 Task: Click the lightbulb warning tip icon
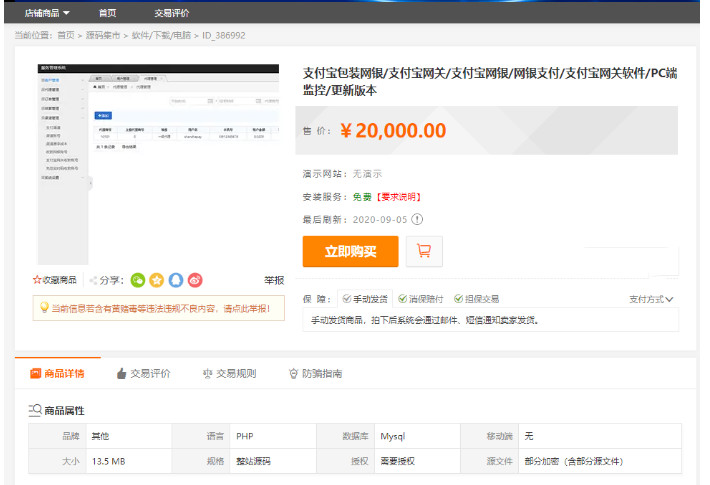[x=43, y=308]
